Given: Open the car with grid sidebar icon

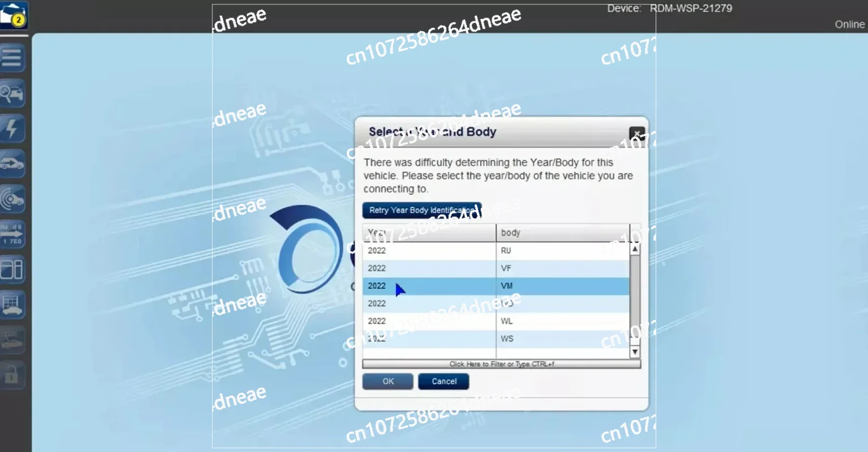Looking at the screenshot, I should pos(12,305).
